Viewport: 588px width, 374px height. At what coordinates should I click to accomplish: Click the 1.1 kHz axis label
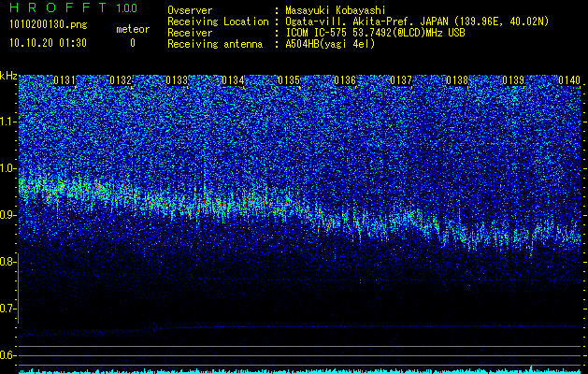(x=9, y=122)
